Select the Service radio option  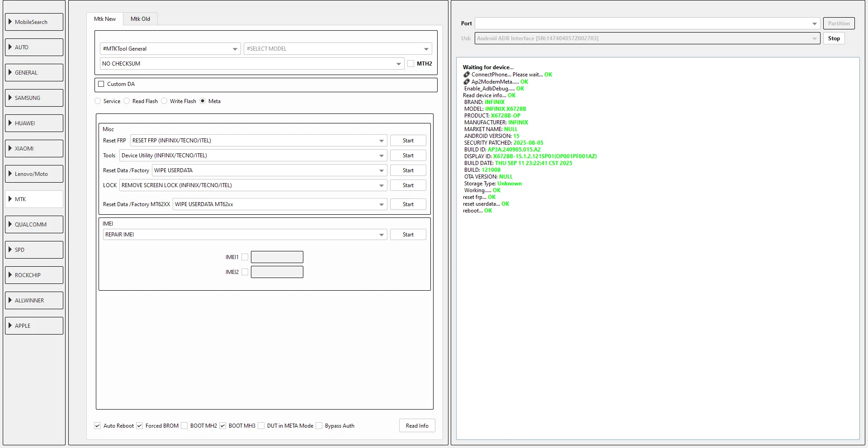click(98, 101)
